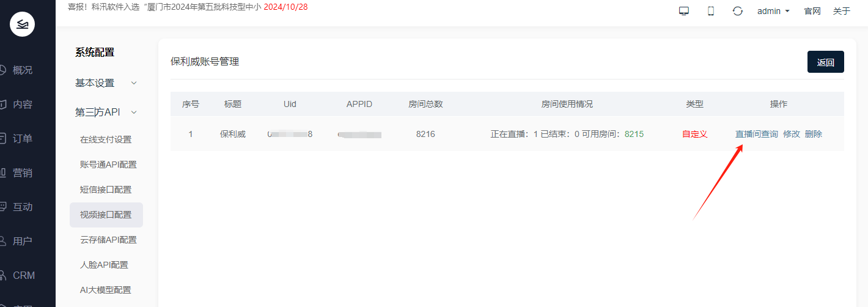Screen dimensions: 868x307
Task: Click the 直播间查询 link
Action: 756,134
